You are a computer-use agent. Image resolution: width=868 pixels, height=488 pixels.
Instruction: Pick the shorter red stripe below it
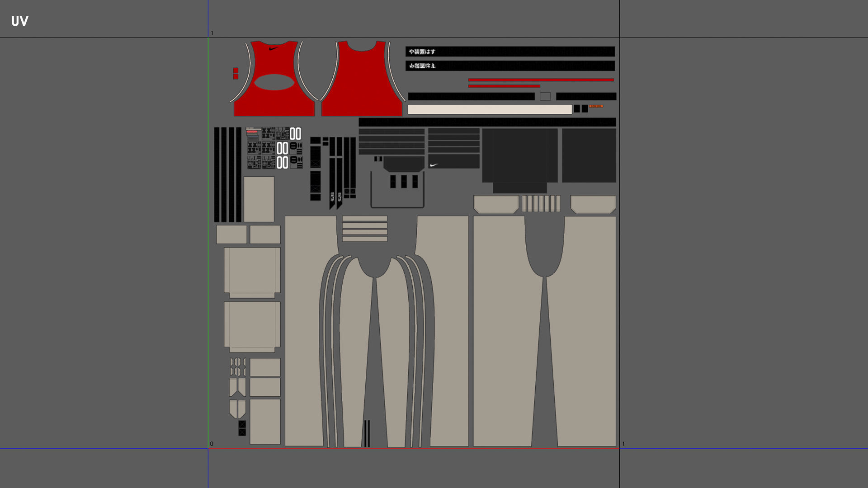(504, 86)
